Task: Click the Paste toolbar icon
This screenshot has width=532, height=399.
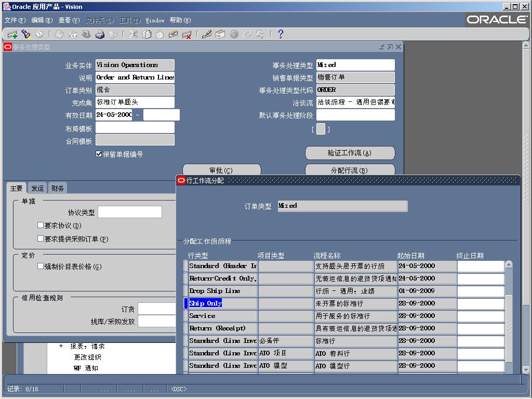Action: point(160,34)
